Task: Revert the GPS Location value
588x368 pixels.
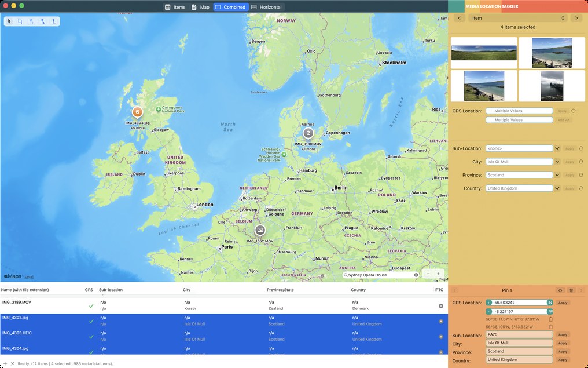Action: (x=574, y=111)
